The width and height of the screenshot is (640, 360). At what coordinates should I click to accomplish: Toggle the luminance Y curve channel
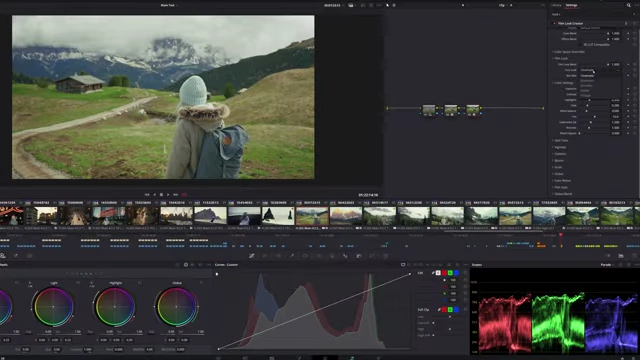click(x=438, y=273)
